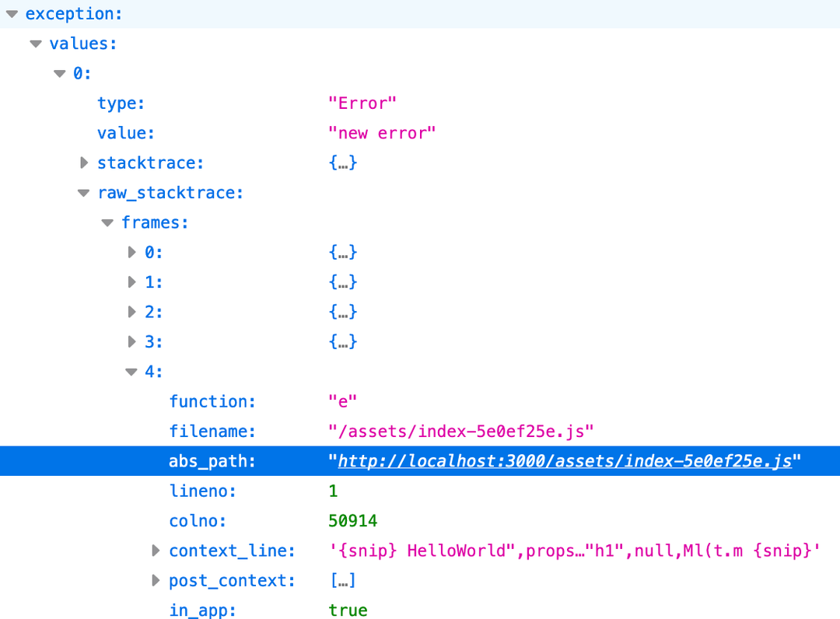Select the "new error" value text

click(x=382, y=132)
